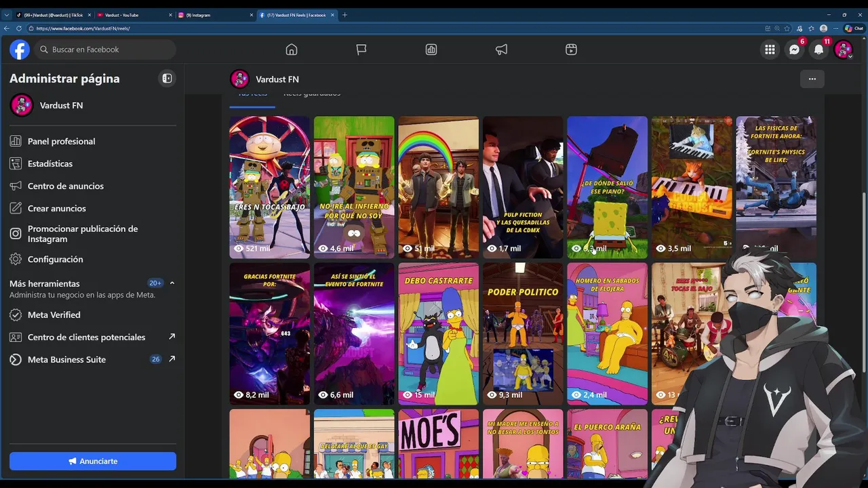Switch to the TikTok browser tab

(53, 15)
